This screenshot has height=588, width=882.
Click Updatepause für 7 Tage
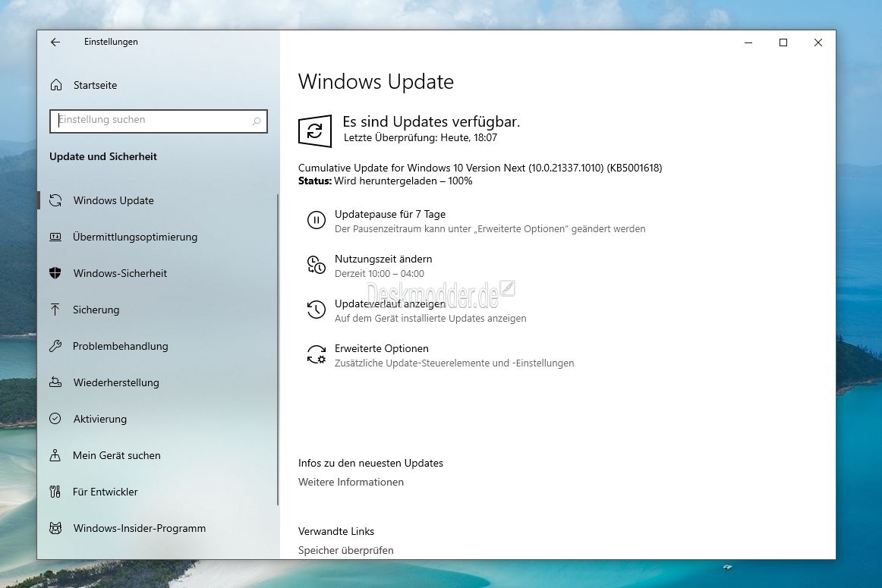390,214
